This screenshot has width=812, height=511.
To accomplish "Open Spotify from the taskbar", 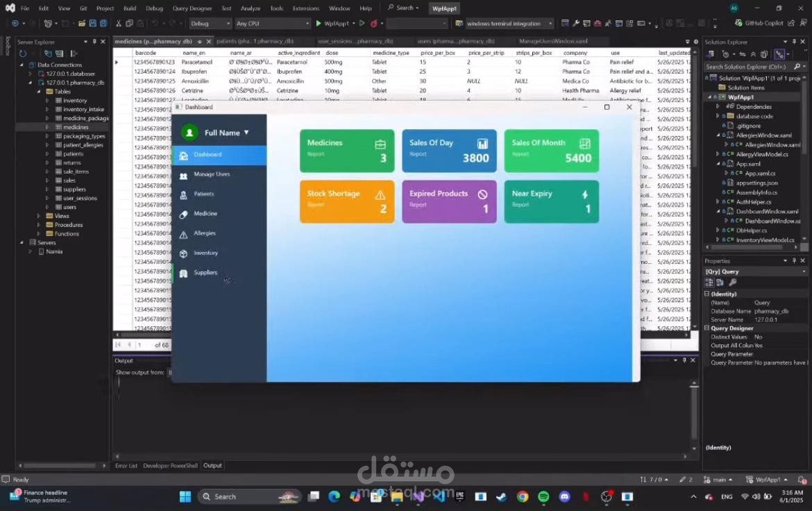I will (543, 496).
